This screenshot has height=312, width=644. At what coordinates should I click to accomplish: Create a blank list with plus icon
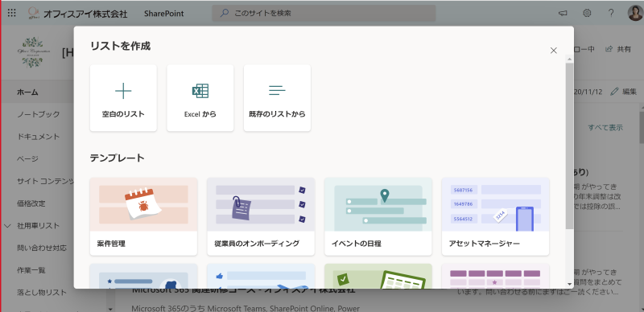[x=123, y=98]
